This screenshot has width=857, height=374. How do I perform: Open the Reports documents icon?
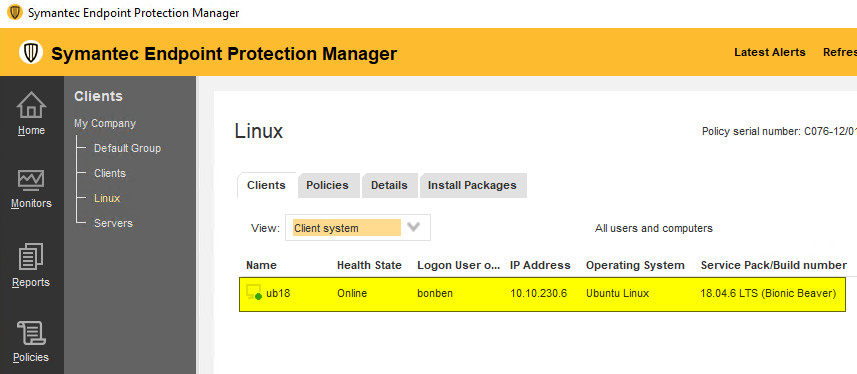[31, 256]
